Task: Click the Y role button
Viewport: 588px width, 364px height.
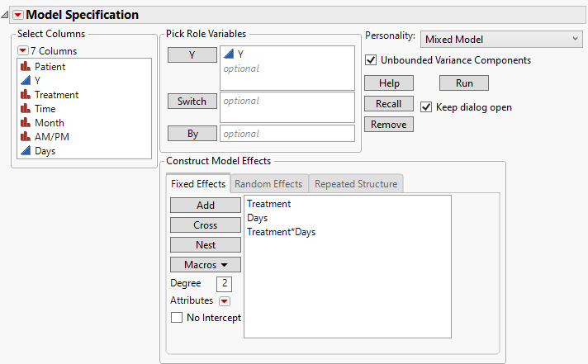Action: click(x=192, y=55)
